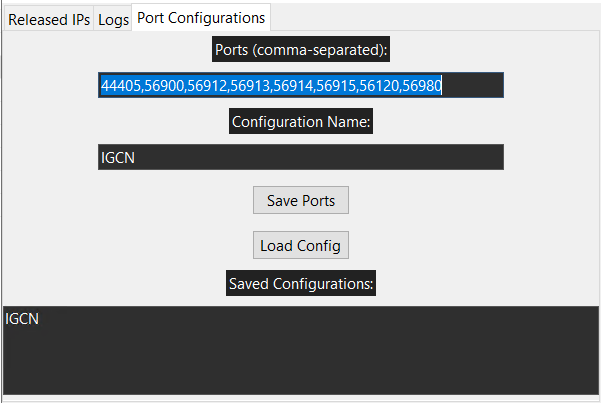Click the empty space after the highlighted ports

(x=473, y=85)
